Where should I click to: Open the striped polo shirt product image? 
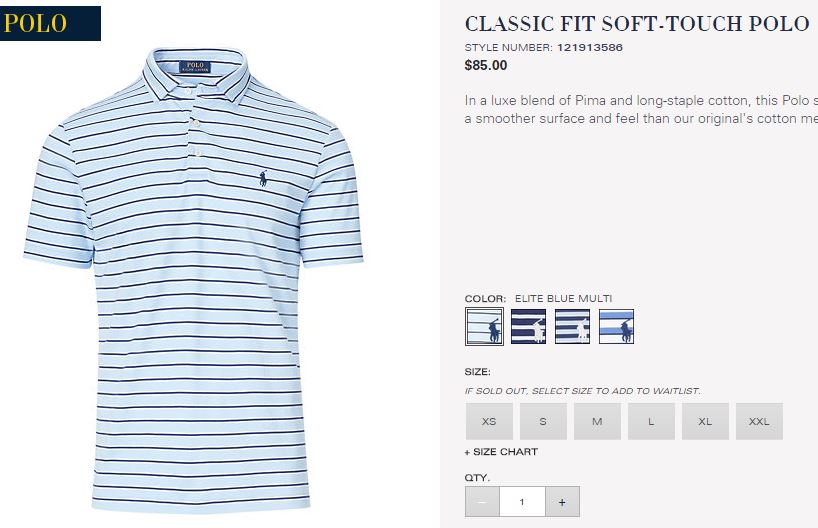pyautogui.click(x=194, y=280)
